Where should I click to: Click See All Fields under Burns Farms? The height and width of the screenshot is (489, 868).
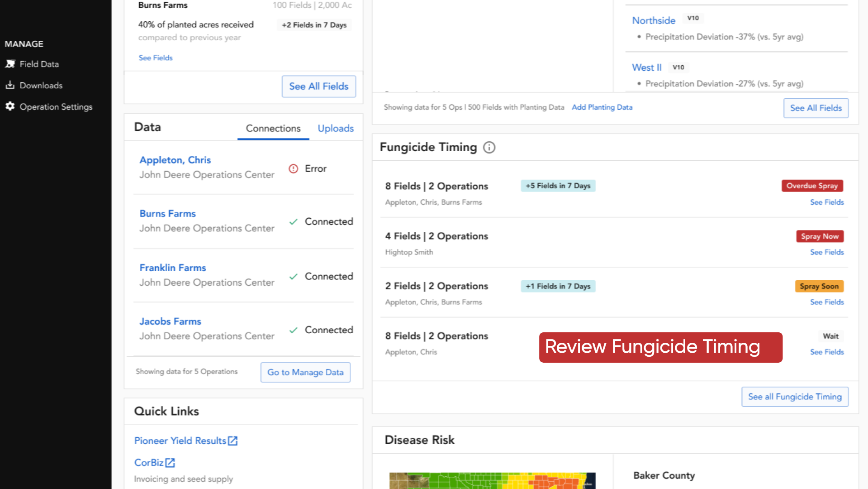click(x=319, y=86)
